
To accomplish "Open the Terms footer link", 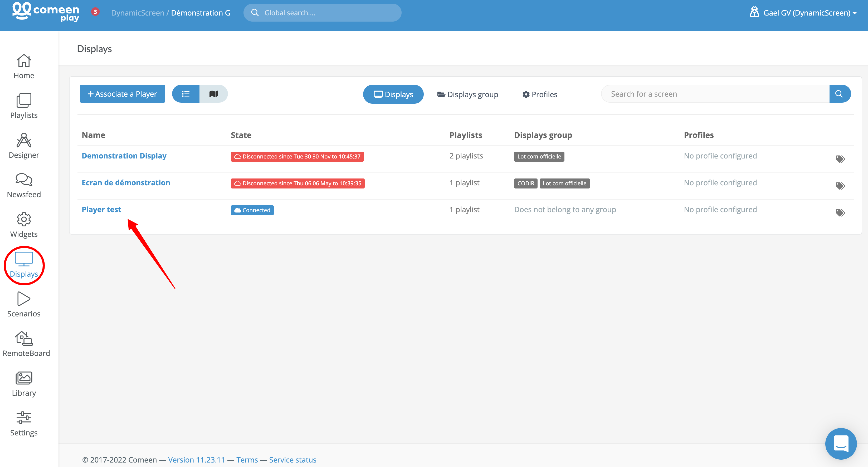I will [x=247, y=460].
